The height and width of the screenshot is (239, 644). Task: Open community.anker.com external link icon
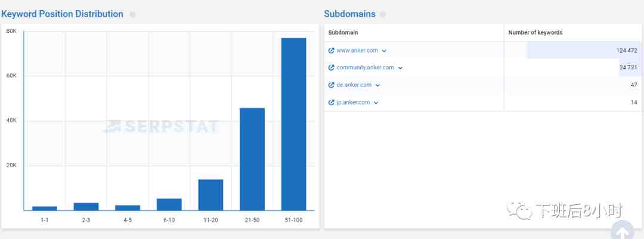(x=332, y=68)
